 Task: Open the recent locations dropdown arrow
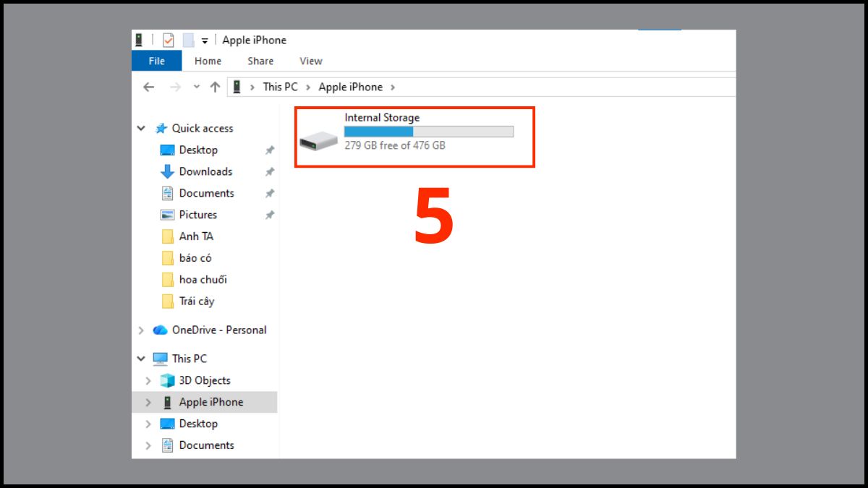pyautogui.click(x=197, y=87)
